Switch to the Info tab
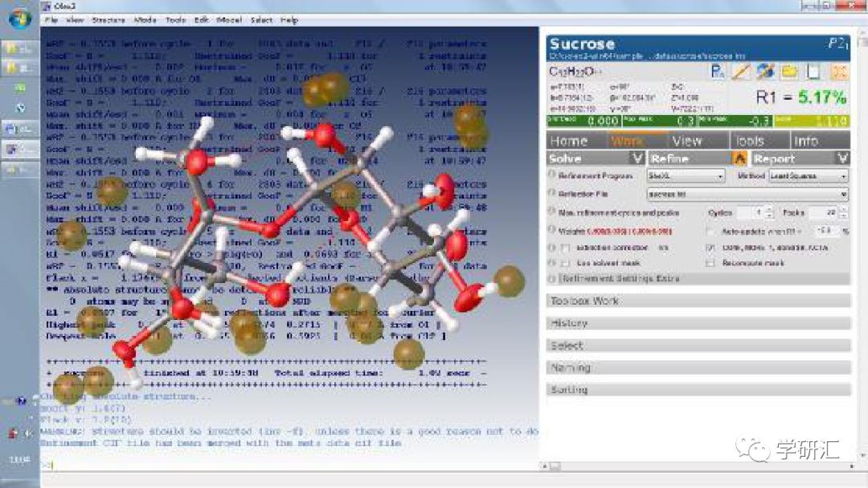 pyautogui.click(x=820, y=141)
